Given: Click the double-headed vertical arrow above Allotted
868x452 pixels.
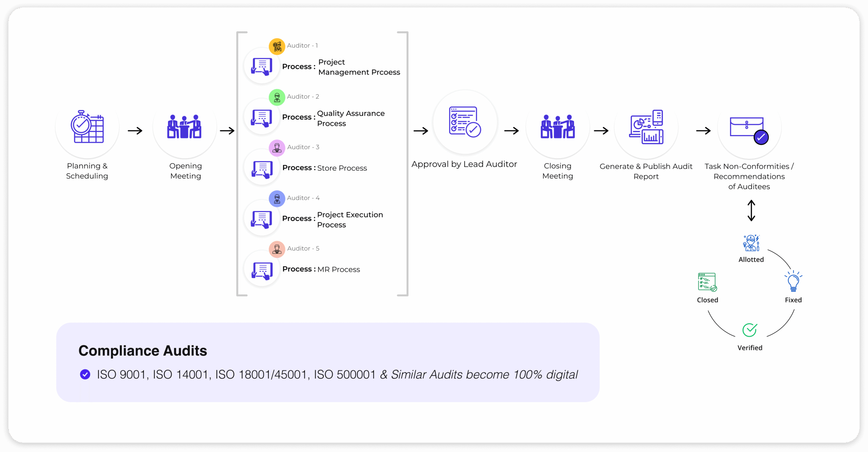Looking at the screenshot, I should click(x=751, y=210).
